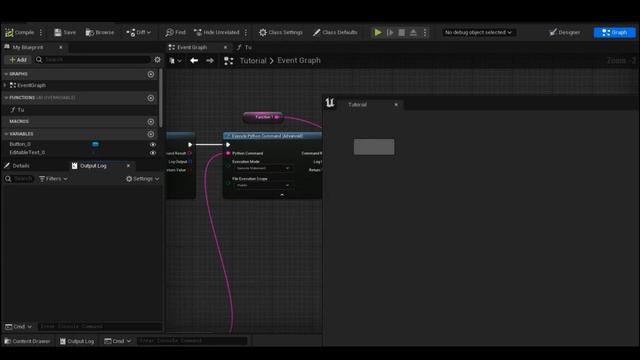Toggle EditableText_0 visibility eye icon

(x=153, y=153)
